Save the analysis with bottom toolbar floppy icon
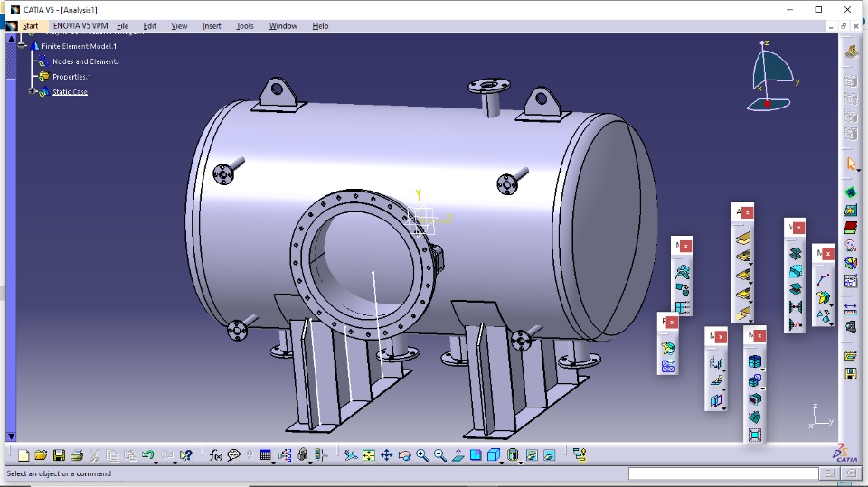Screen dimensions: 868x487 (x=59, y=454)
